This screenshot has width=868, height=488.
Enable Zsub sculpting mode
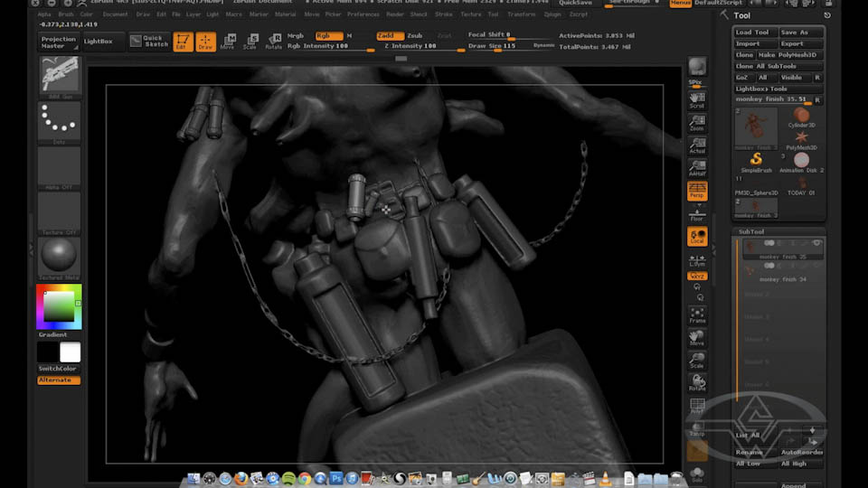pos(415,36)
